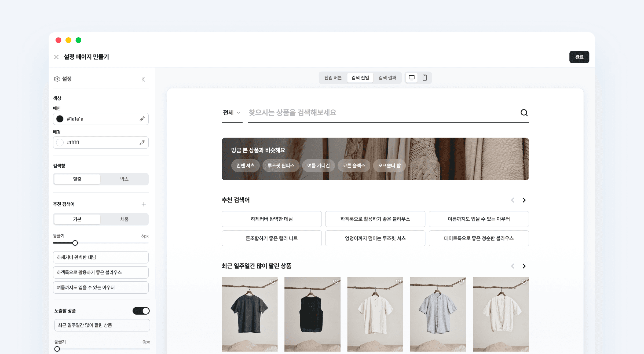Select mobile preview mode icon
The width and height of the screenshot is (644, 354).
pos(425,78)
